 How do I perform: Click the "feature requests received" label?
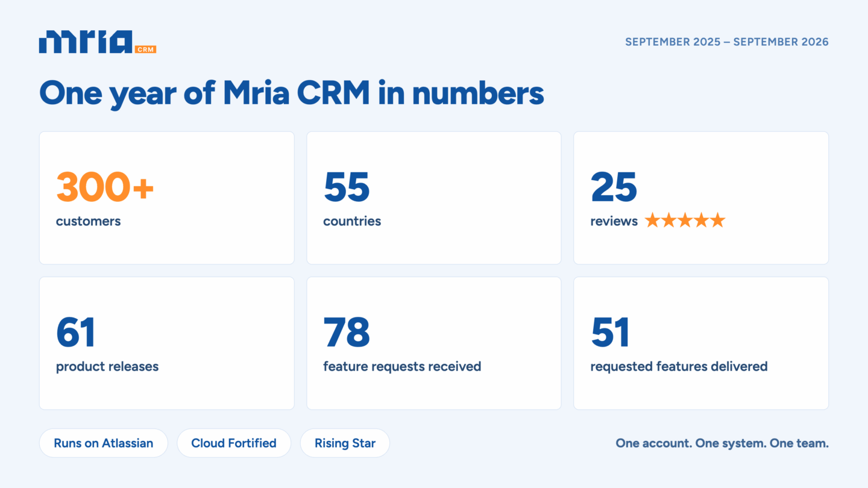point(402,366)
